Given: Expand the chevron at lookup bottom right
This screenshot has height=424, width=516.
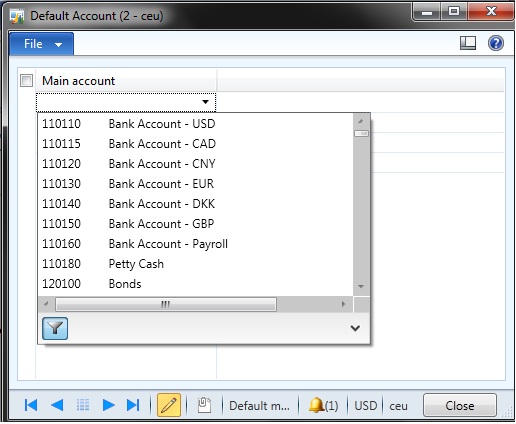Looking at the screenshot, I should pos(355,328).
